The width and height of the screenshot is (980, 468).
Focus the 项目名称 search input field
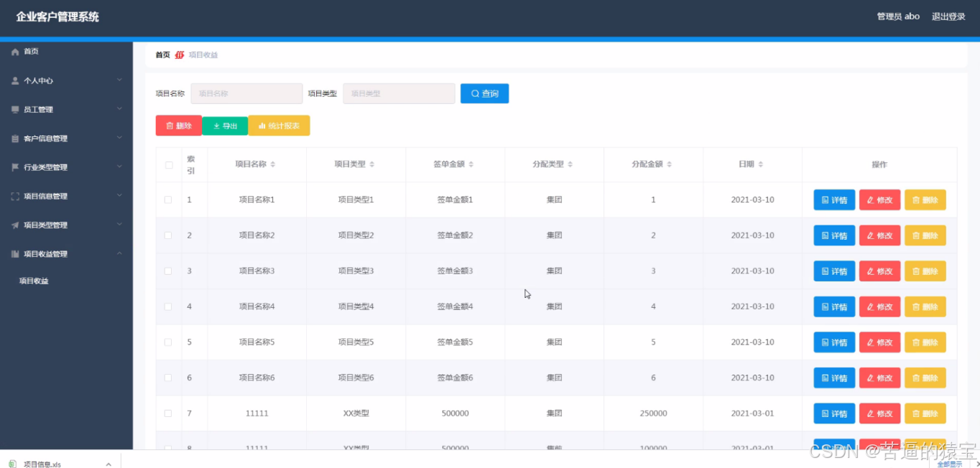(246, 93)
